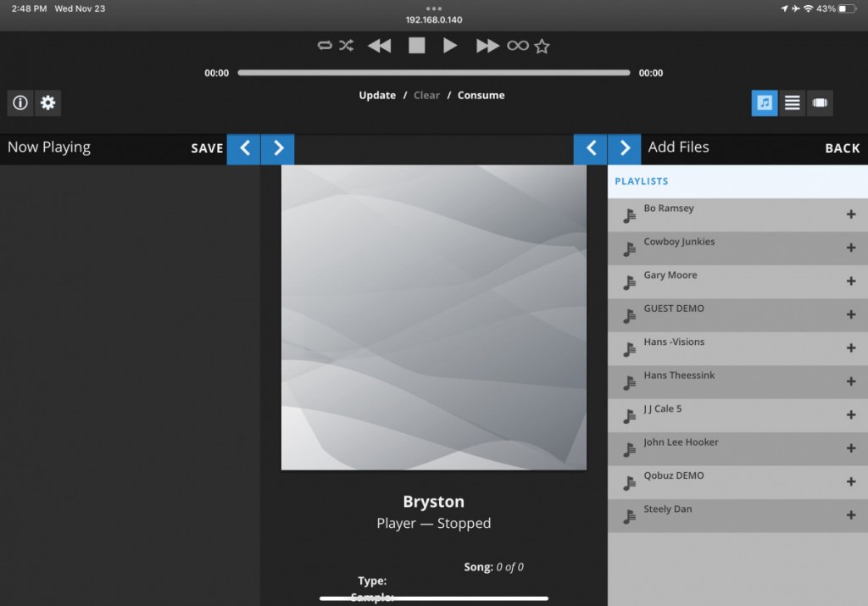Toggle the infinity loop icon
The image size is (868, 606).
point(518,46)
